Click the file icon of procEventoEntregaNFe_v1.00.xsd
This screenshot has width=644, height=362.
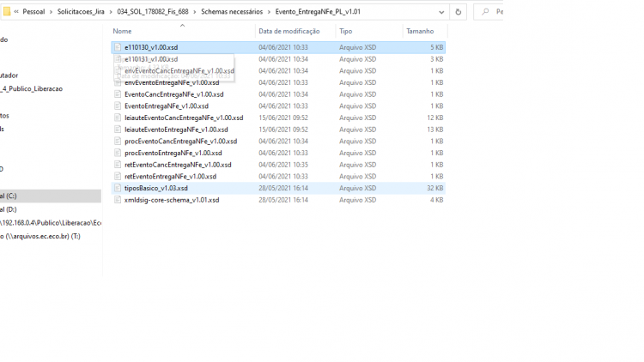coord(118,153)
